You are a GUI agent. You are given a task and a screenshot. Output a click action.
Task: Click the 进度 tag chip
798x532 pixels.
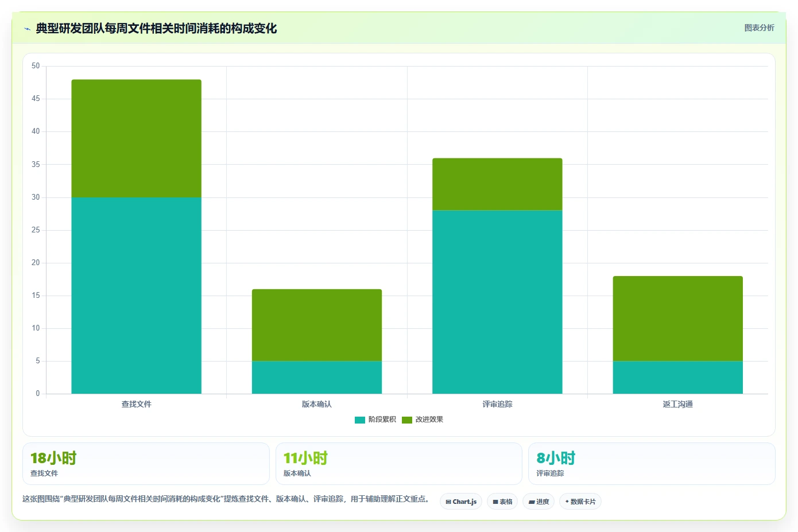[539, 502]
